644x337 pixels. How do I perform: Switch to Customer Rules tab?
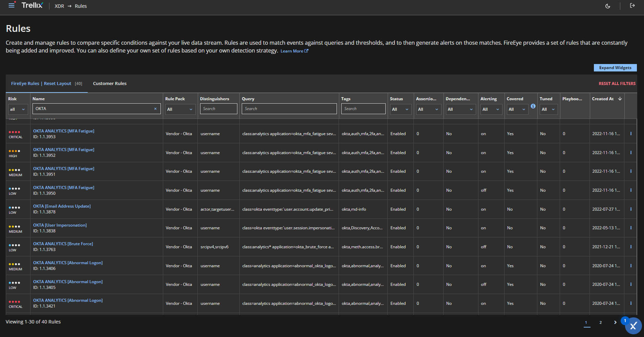110,83
